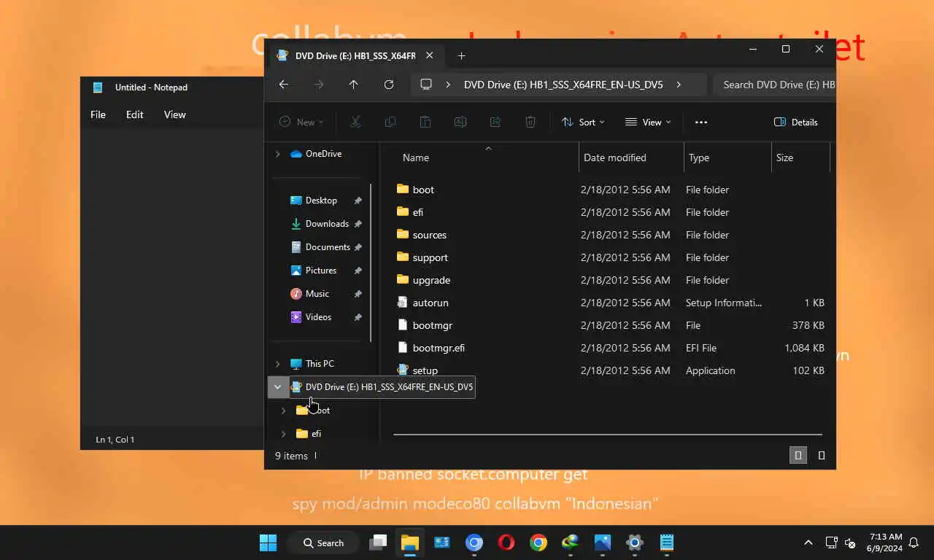Click the DVD Drive path in address bar
Viewport: 934px width, 560px height.
[563, 85]
